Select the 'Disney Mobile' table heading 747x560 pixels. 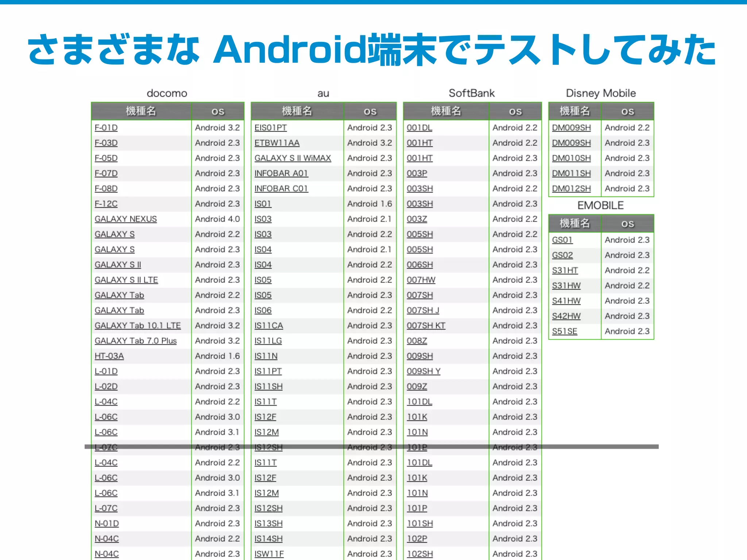click(x=601, y=93)
